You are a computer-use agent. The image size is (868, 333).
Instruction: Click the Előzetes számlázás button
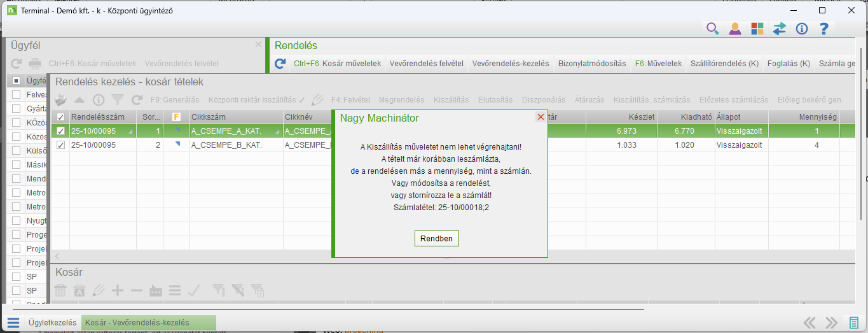click(733, 100)
